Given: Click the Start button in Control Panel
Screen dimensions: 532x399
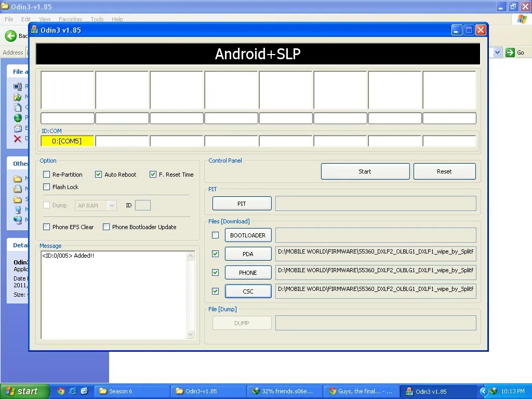Looking at the screenshot, I should (x=365, y=171).
